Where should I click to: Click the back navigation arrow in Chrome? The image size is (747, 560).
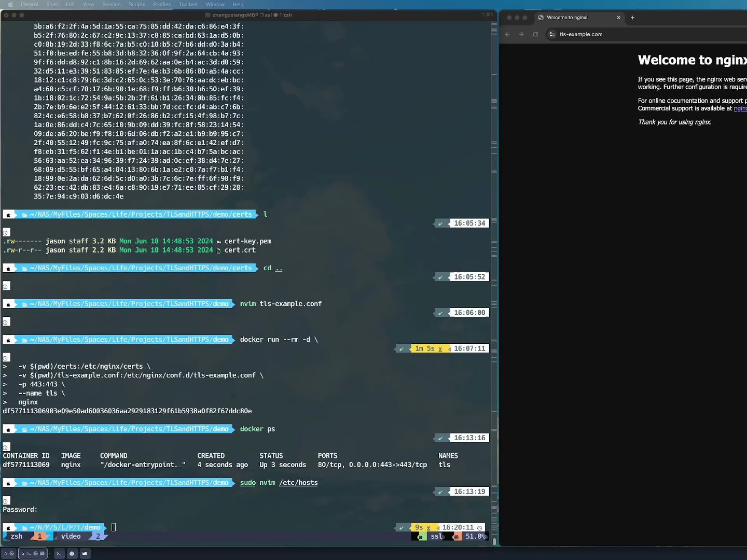(x=507, y=34)
